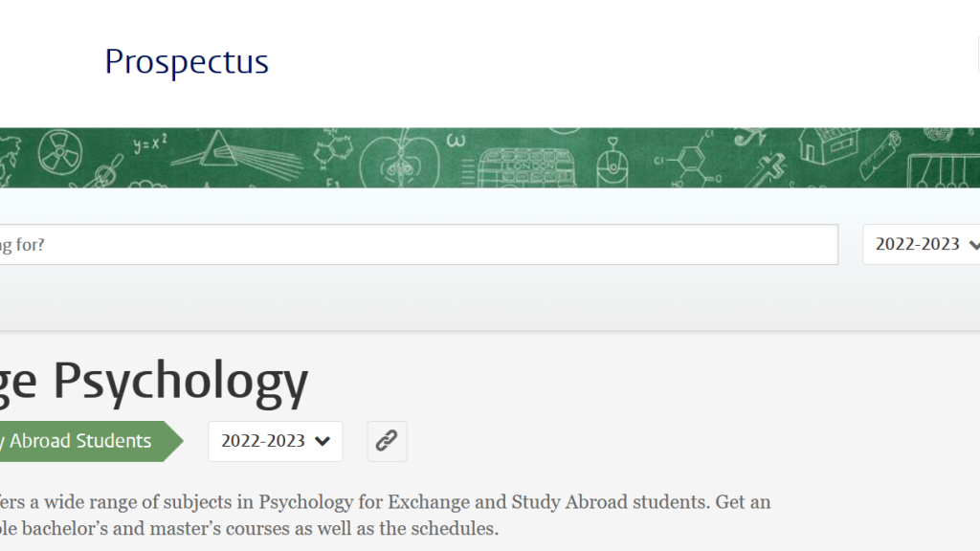The height and width of the screenshot is (551, 980).
Task: Click the London bus chalk drawing
Action: pyautogui.click(x=526, y=166)
